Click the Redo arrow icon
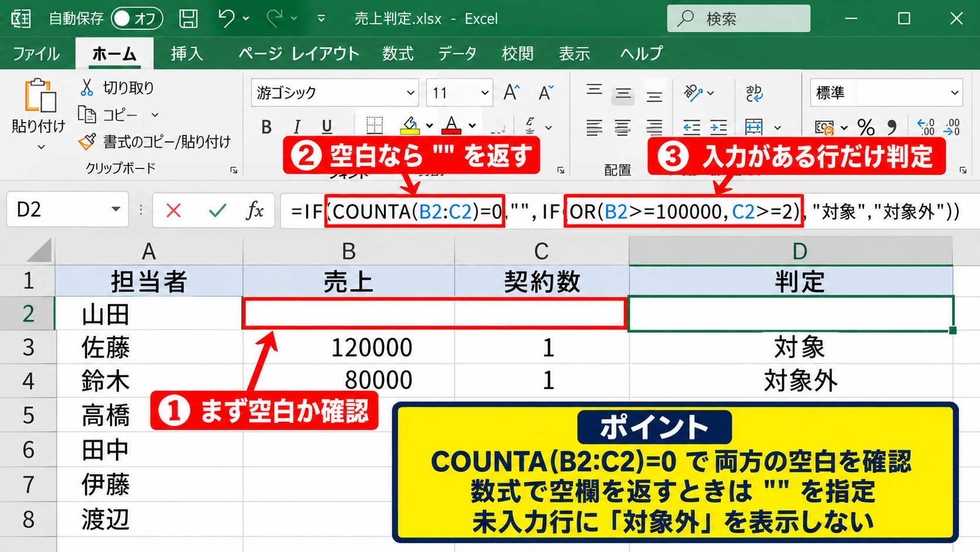This screenshot has height=552, width=980. 274,18
